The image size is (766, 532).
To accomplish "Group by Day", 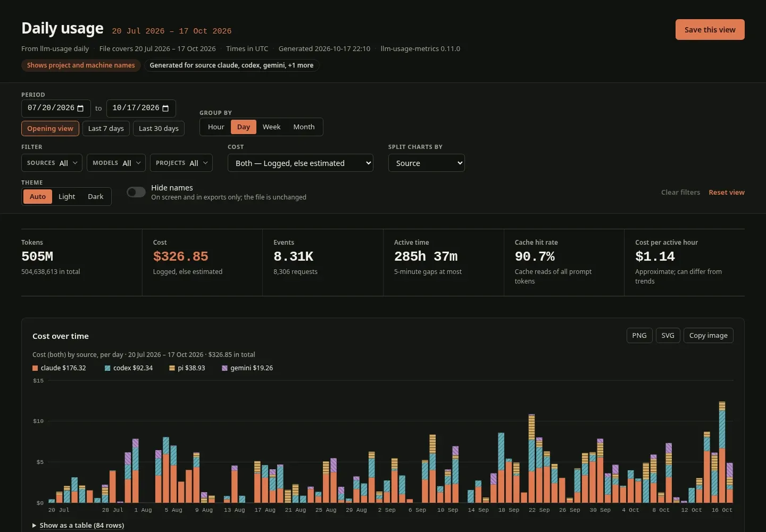I will 244,127.
